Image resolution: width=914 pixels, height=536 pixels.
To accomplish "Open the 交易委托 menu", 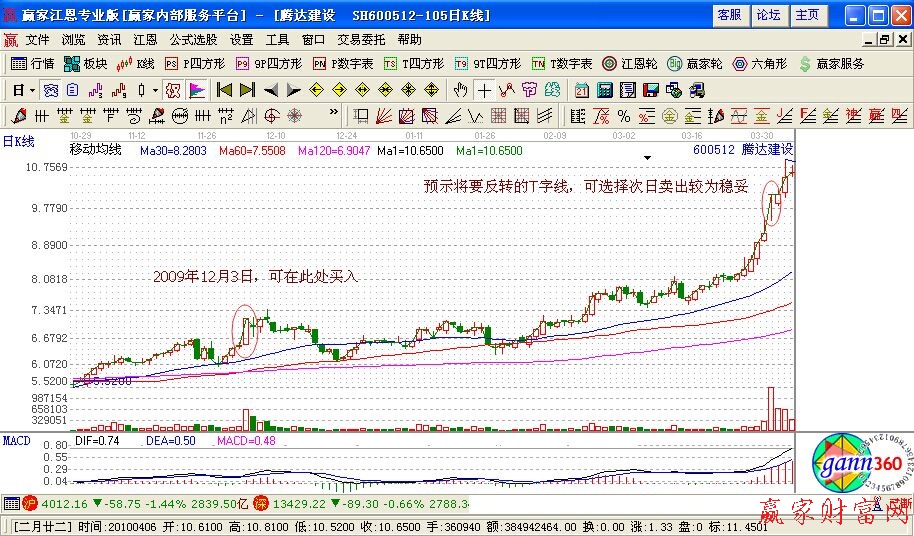I will 361,40.
